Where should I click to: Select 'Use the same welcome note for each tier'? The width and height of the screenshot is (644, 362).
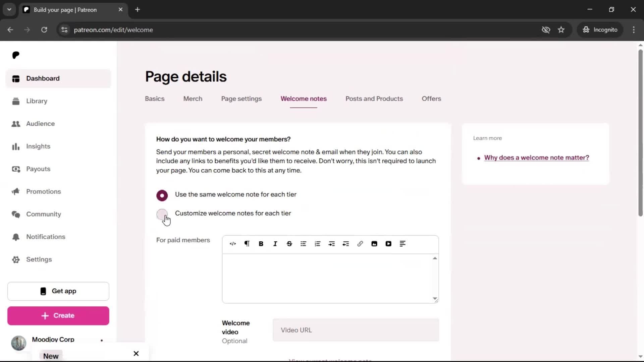[162, 195]
